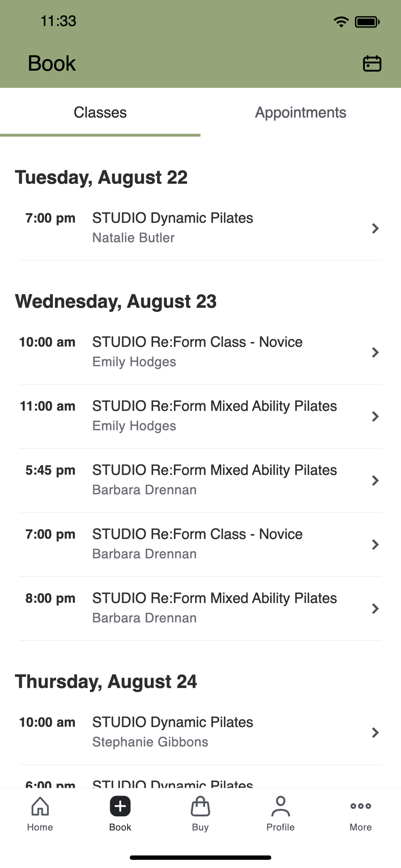Open 8:00 pm Mixed Ability Pilates class

click(200, 608)
